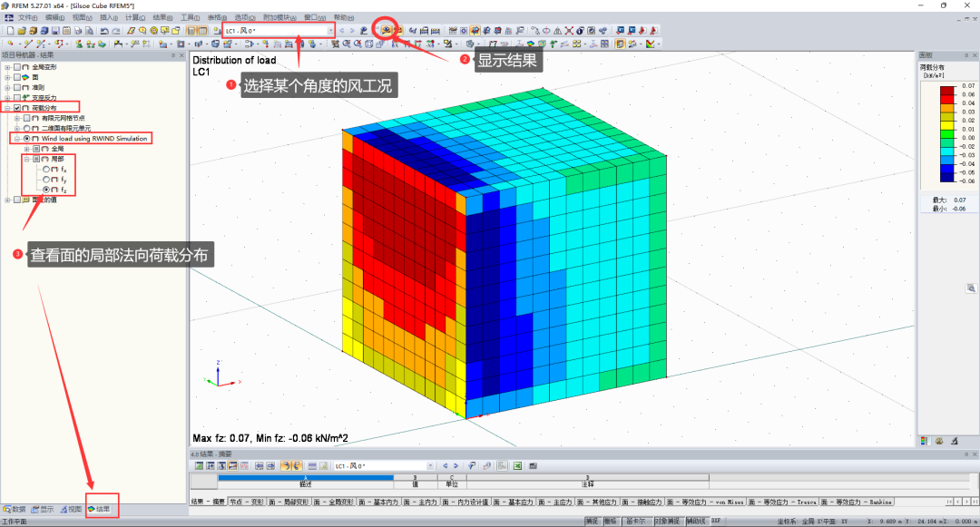Toggle the 准则 checkbox
980x527 pixels.
point(17,87)
